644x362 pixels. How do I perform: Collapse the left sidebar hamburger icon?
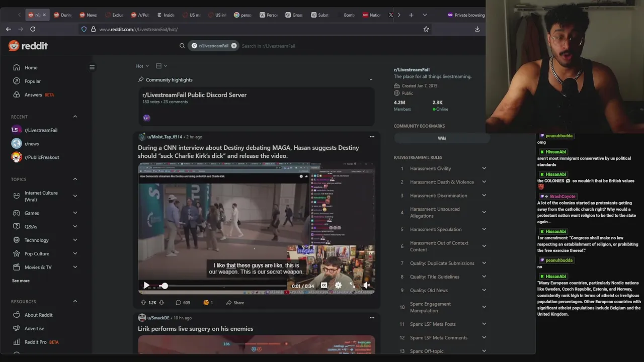(x=92, y=67)
